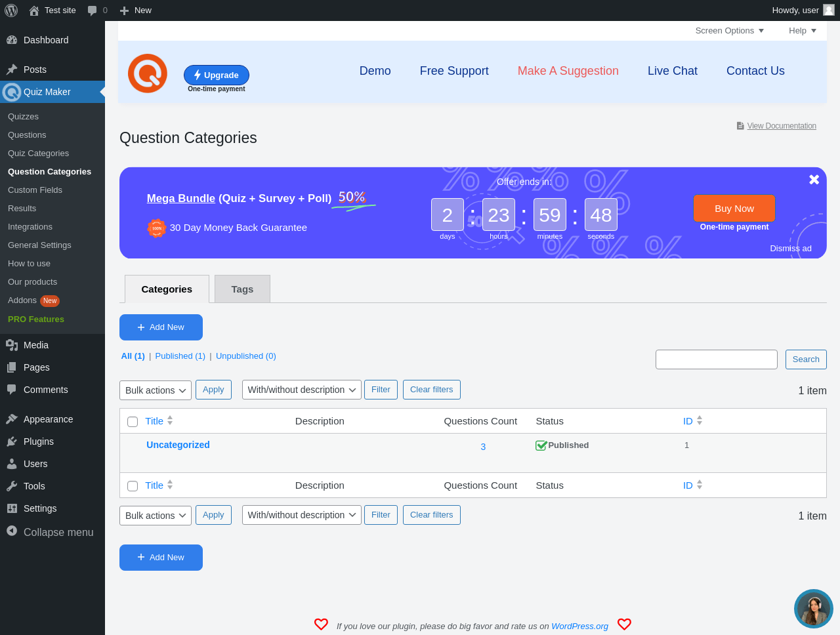Click the Search button
The image size is (840, 635).
tap(806, 359)
